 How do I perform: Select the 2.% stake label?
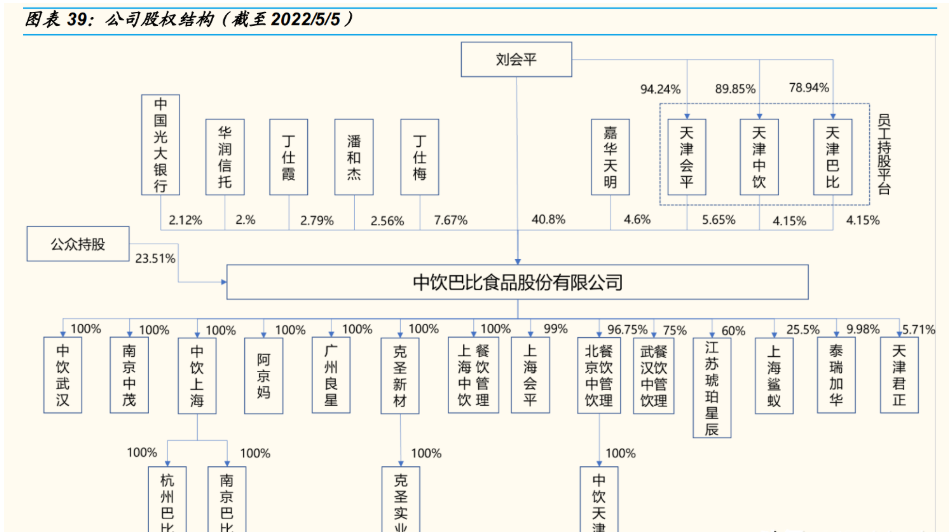(x=245, y=220)
